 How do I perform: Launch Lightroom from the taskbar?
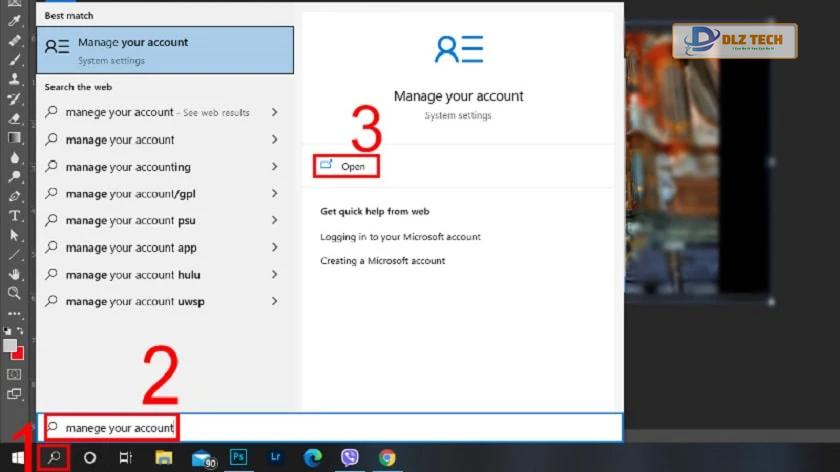pos(275,457)
